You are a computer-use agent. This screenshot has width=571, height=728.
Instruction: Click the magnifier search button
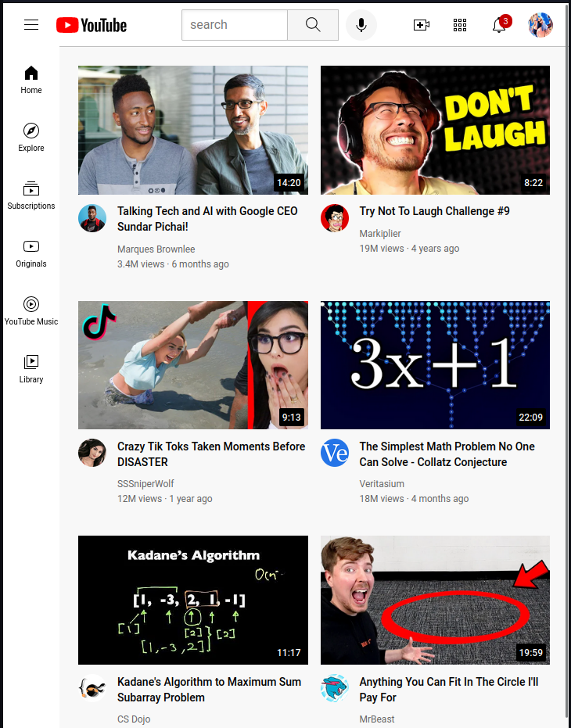(313, 24)
